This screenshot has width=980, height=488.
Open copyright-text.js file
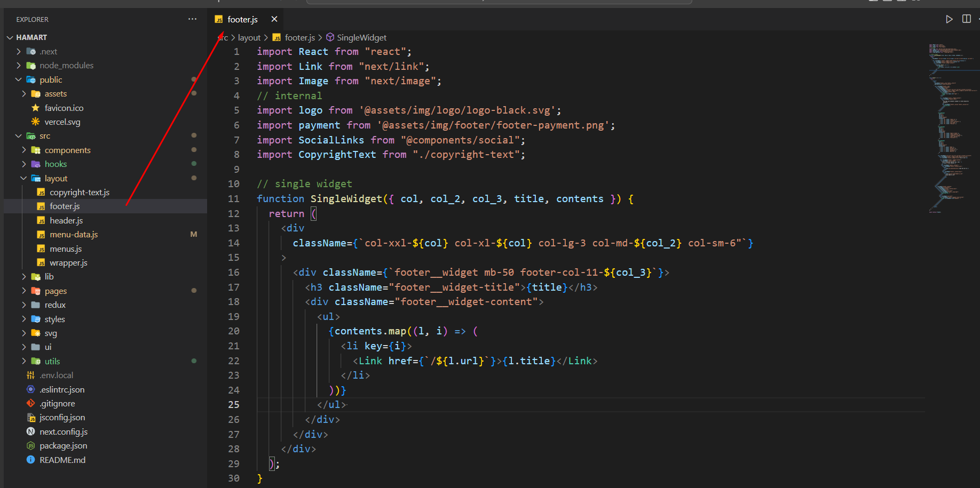80,193
